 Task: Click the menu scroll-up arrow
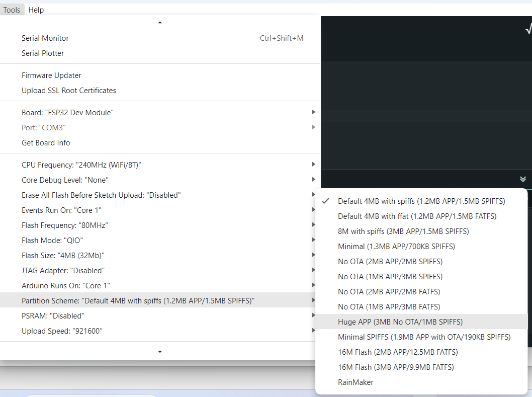coord(160,23)
